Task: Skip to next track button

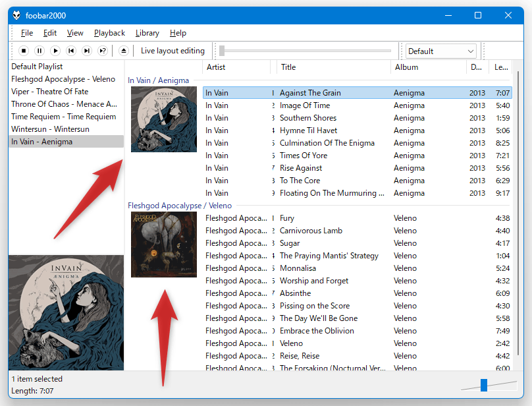Action: pyautogui.click(x=87, y=51)
